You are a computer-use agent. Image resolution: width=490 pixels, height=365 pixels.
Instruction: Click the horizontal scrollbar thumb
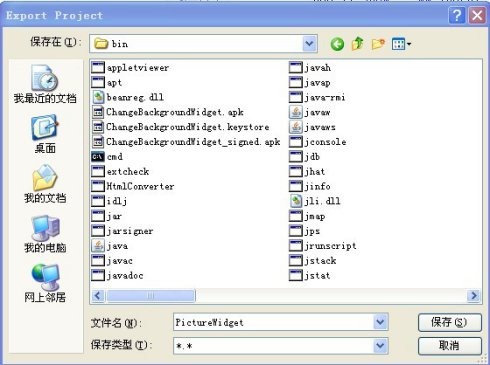pos(151,296)
